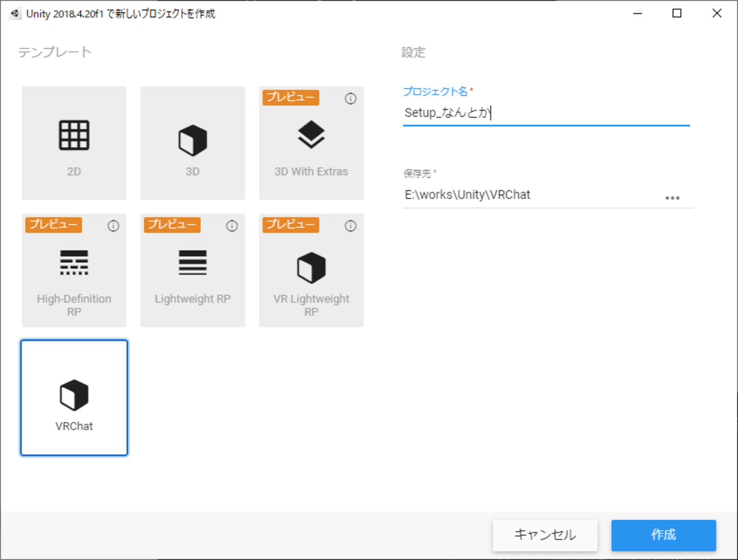The height and width of the screenshot is (560, 738).
Task: Choose the 3D template card
Action: (x=192, y=143)
